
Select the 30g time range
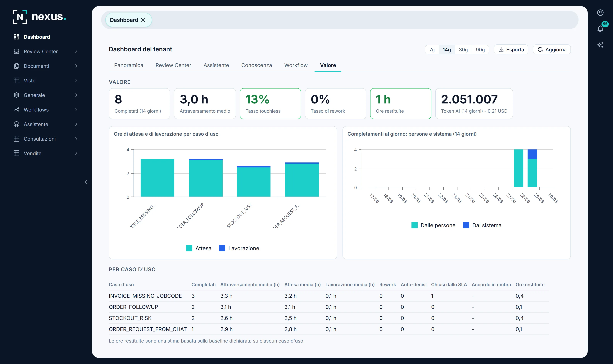(x=463, y=50)
